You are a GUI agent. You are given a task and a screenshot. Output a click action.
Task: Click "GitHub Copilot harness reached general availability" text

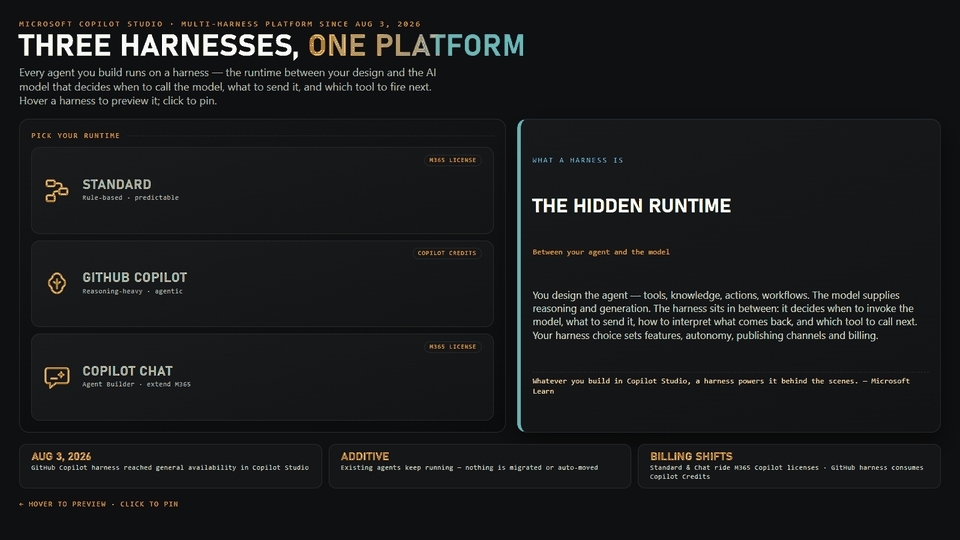[x=170, y=468]
